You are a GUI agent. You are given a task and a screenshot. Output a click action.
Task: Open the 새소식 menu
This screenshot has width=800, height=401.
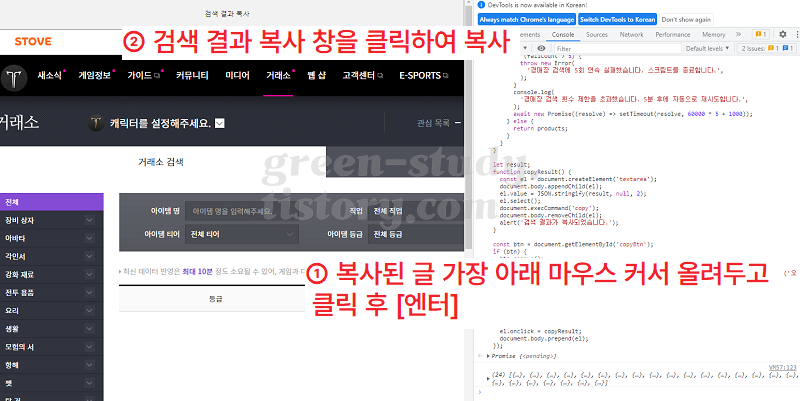click(49, 76)
